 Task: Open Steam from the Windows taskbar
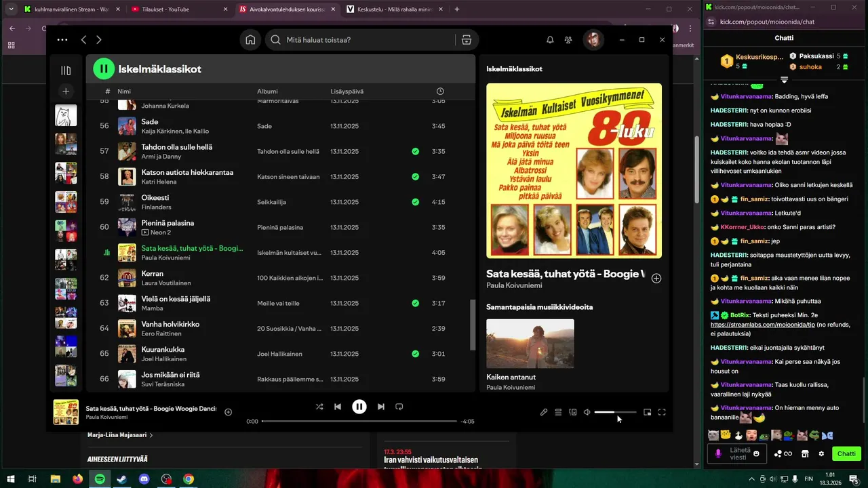pos(121,479)
